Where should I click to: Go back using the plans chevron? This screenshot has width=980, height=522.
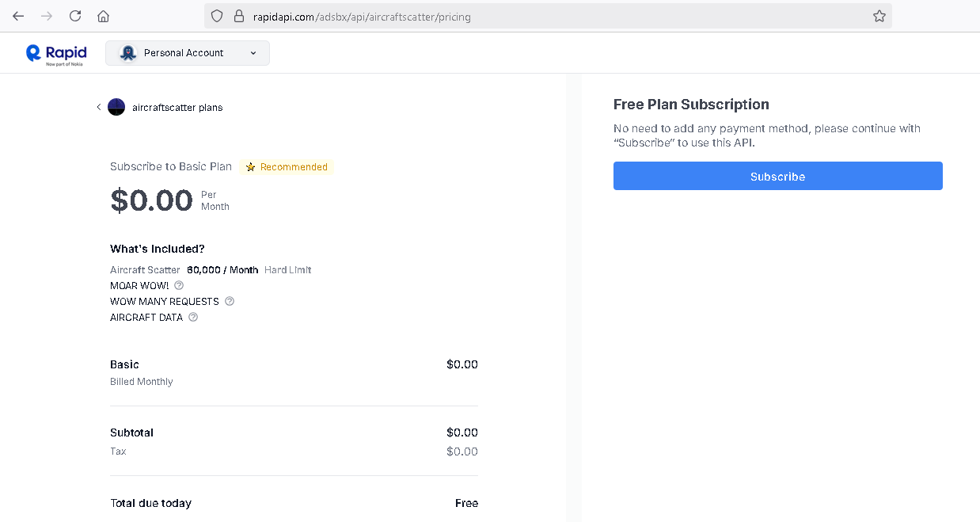(99, 107)
